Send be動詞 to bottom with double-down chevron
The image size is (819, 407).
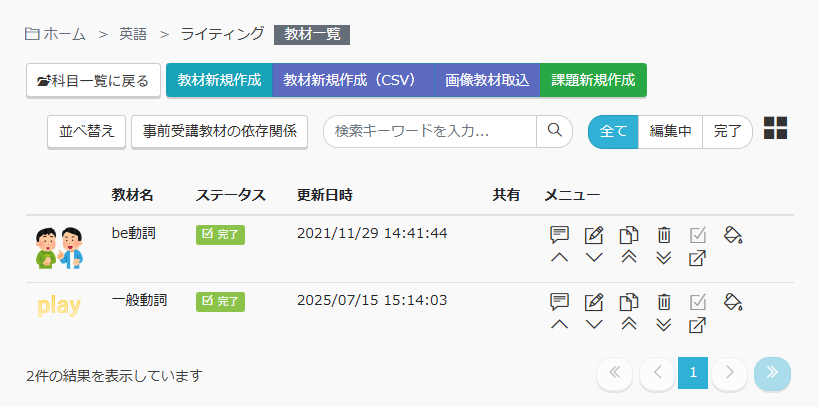pos(663,259)
